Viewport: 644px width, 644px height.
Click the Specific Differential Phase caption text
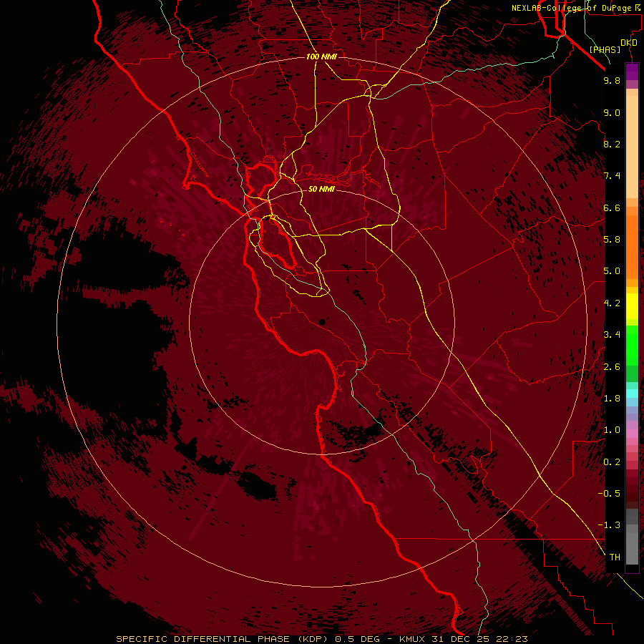pos(321,639)
